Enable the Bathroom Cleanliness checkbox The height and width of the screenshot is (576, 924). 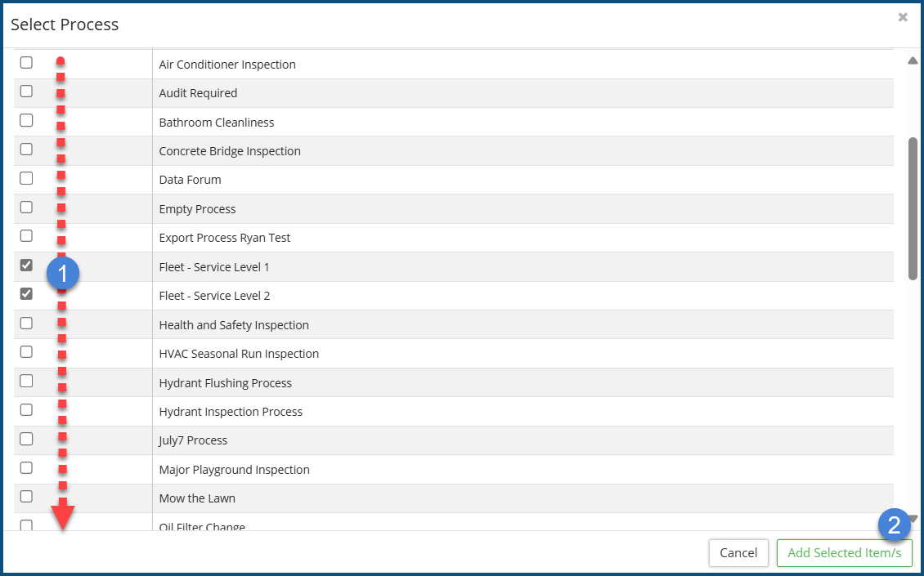[26, 121]
